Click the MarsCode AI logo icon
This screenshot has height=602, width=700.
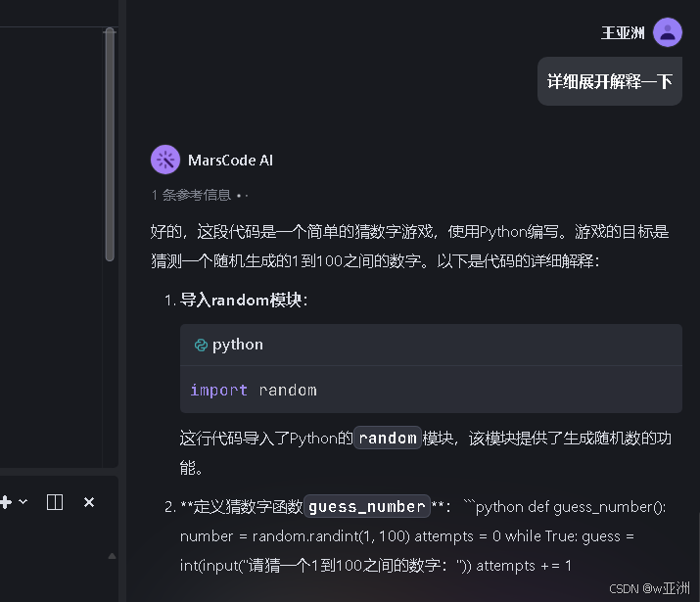(165, 160)
